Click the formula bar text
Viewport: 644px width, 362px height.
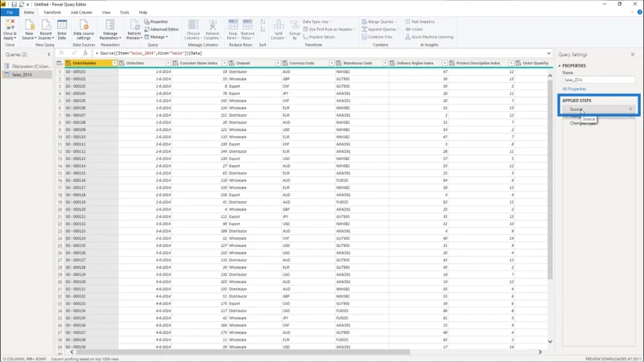click(151, 53)
